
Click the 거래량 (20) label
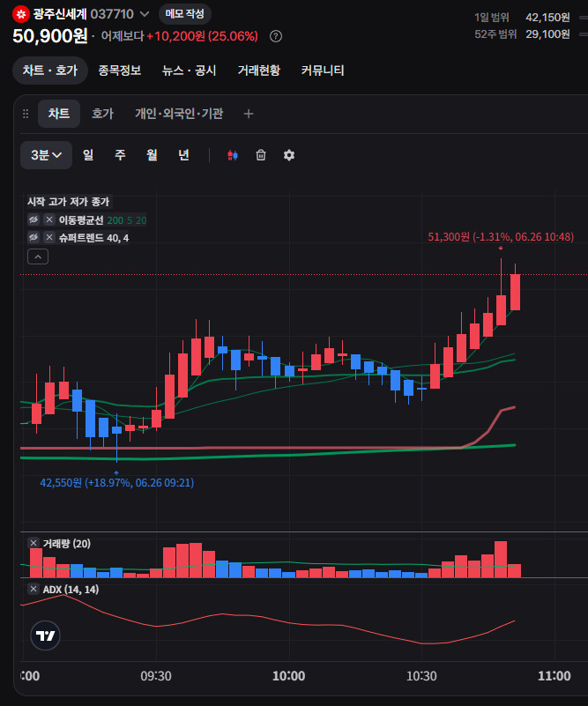67,544
